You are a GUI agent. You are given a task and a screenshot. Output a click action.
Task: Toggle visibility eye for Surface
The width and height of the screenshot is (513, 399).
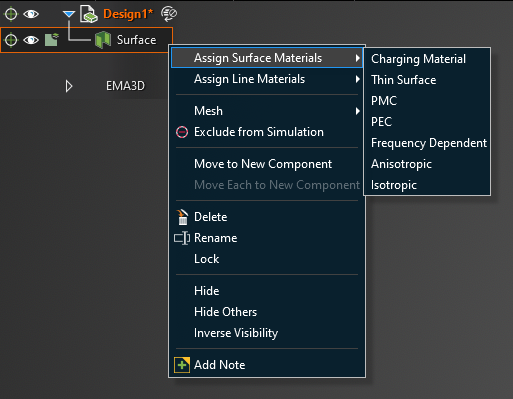[x=31, y=40]
